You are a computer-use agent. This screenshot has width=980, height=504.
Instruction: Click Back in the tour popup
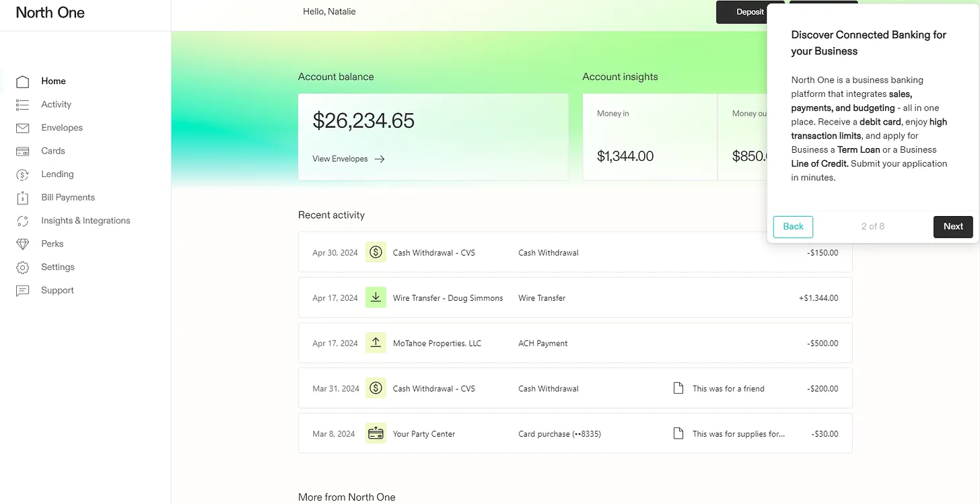point(793,227)
